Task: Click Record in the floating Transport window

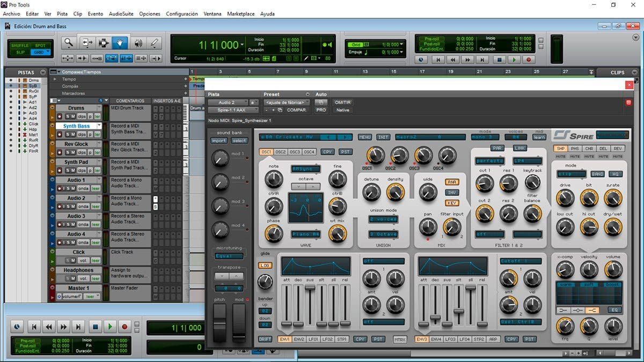Action: 125,326
